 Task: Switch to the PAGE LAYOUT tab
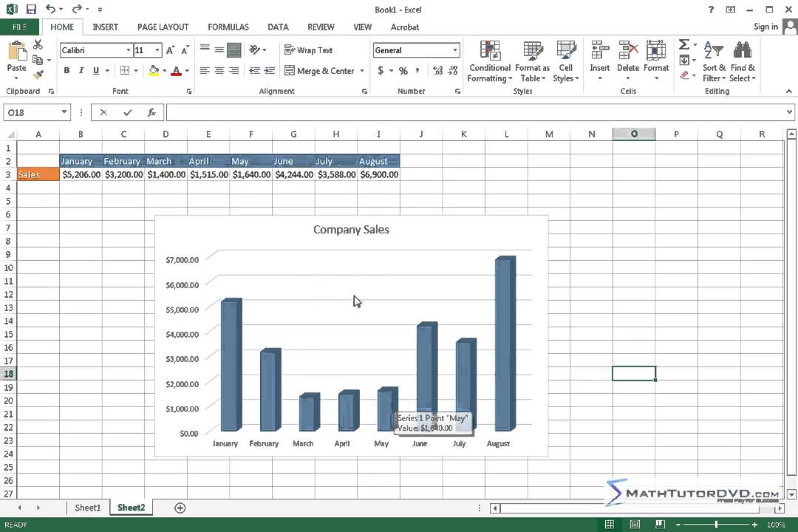(x=163, y=27)
